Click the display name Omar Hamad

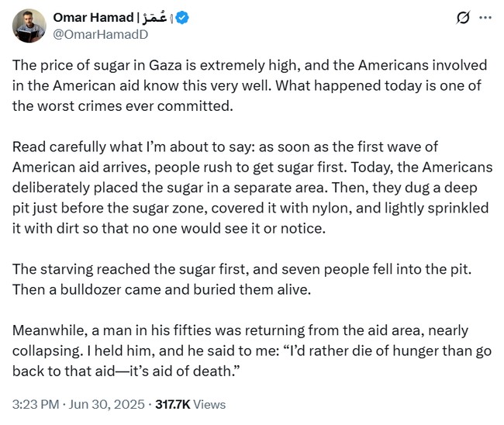tap(91, 17)
